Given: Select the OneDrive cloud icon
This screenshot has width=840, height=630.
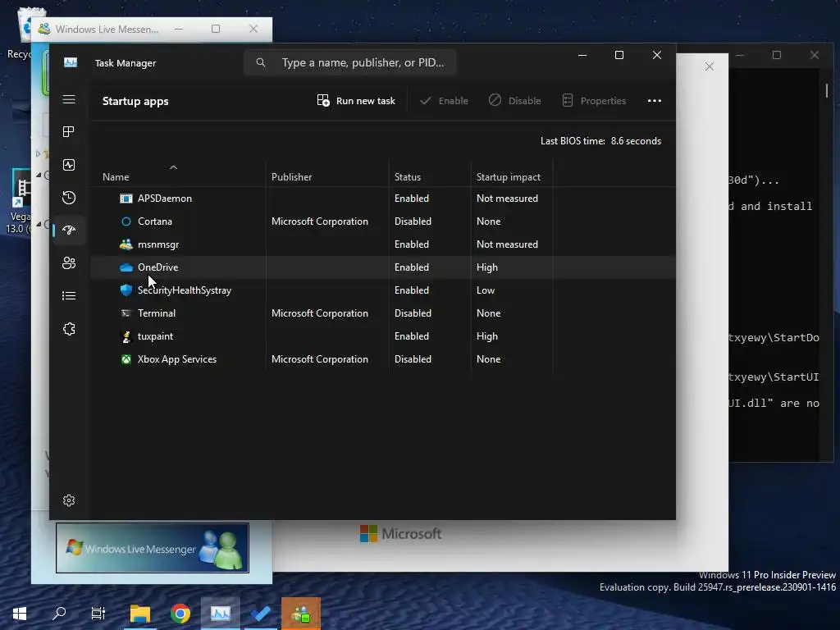Looking at the screenshot, I should [126, 267].
